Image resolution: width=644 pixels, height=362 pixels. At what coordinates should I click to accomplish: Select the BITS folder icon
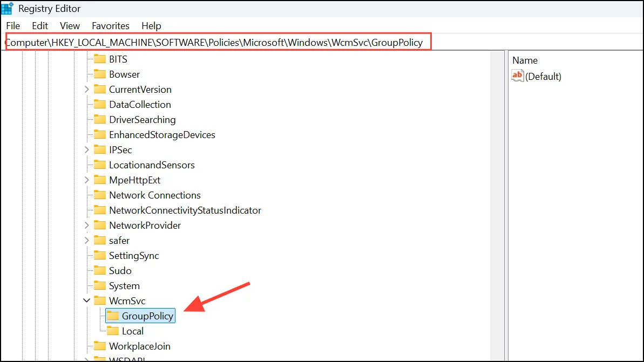coord(100,59)
